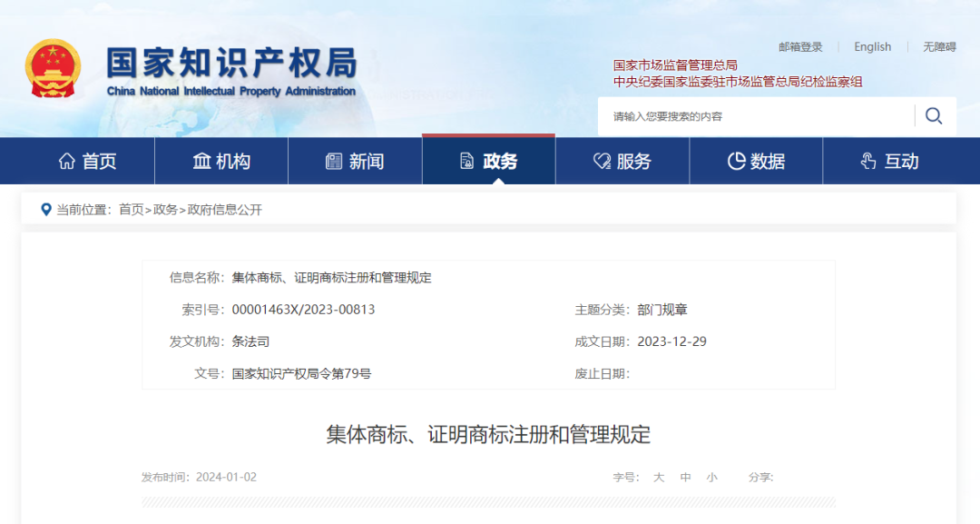980x524 pixels.
Task: Select 中 font size option
Action: tap(685, 477)
